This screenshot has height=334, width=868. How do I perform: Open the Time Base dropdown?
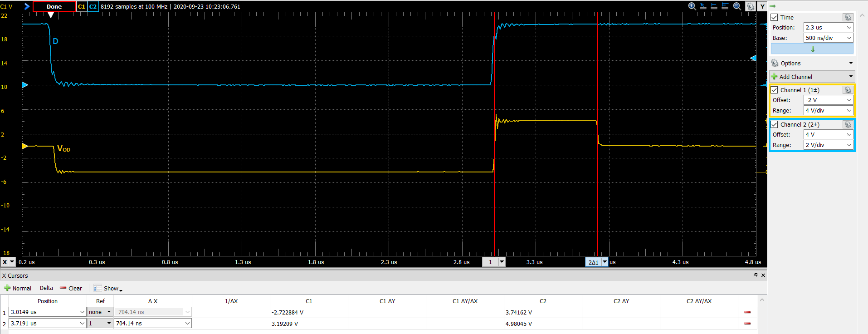point(849,38)
